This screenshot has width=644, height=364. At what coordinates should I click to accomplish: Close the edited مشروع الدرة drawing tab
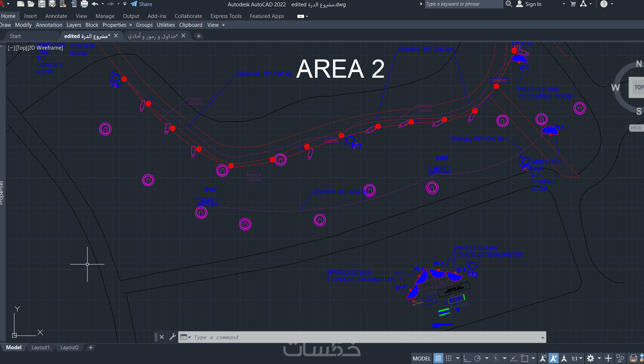coord(116,36)
